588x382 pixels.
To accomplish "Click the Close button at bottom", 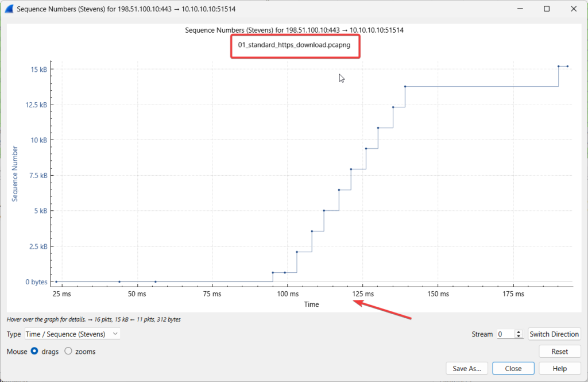I will pyautogui.click(x=513, y=368).
